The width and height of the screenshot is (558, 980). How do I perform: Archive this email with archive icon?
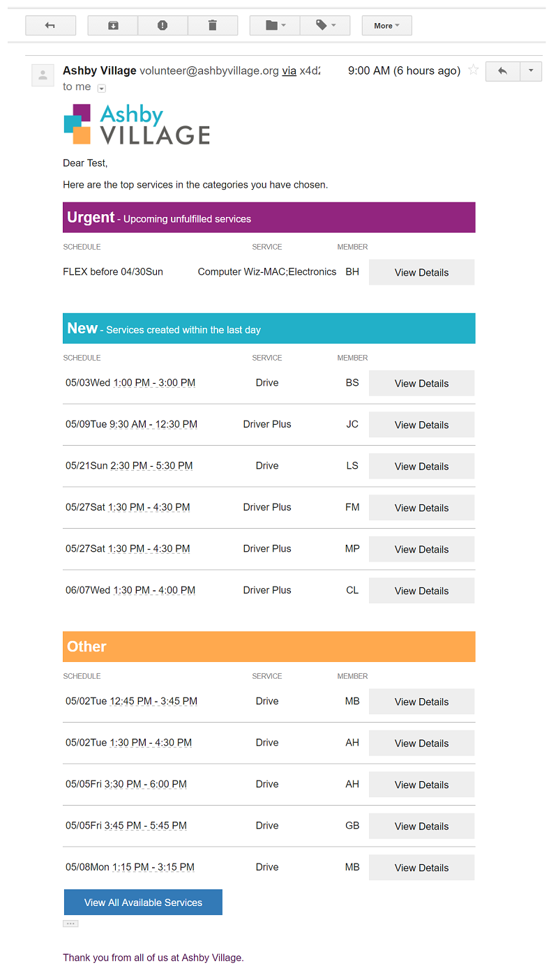pyautogui.click(x=113, y=26)
